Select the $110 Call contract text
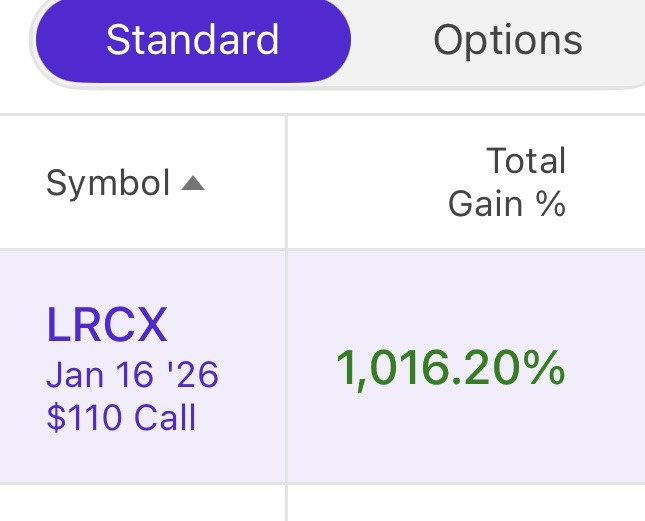Image resolution: width=645 pixels, height=521 pixels. pyautogui.click(x=121, y=417)
